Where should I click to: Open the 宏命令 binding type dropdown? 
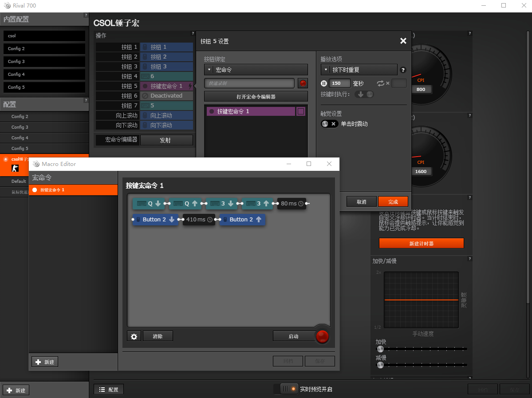click(256, 70)
